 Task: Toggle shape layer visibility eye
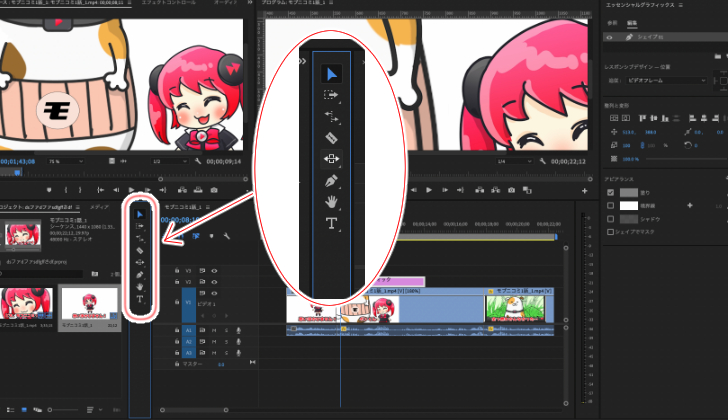coord(610,37)
